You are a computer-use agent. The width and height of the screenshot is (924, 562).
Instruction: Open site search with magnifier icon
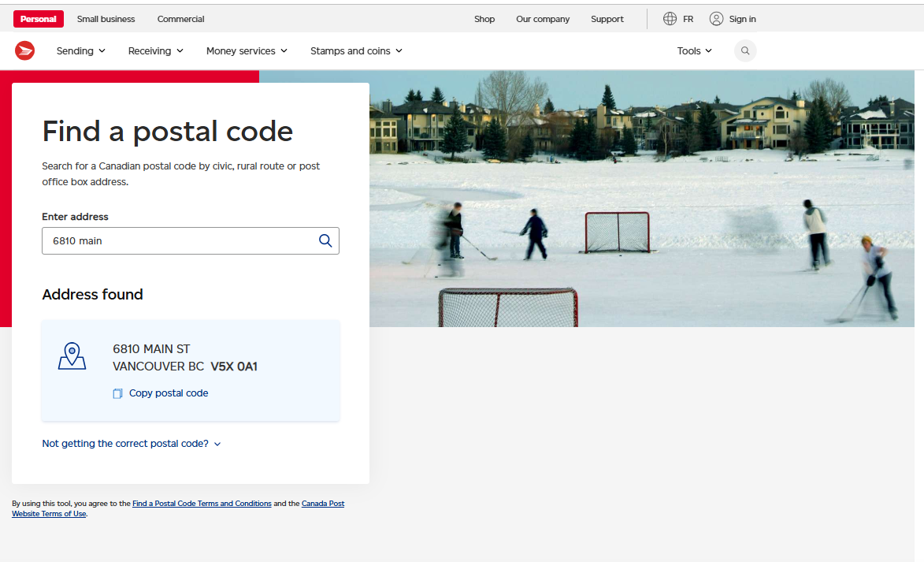pos(745,50)
